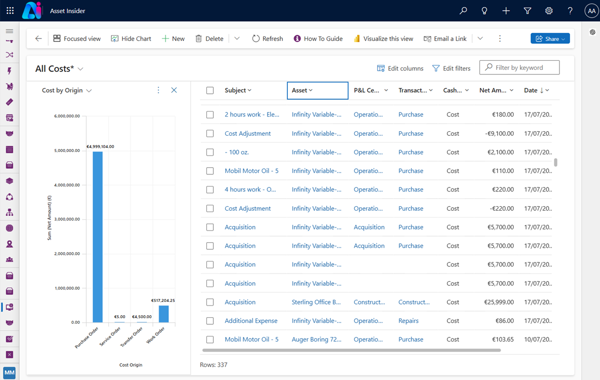Screen dimensions: 600x380
Task: Click the shuffle arrows sidebar icon
Action: coord(10,55)
